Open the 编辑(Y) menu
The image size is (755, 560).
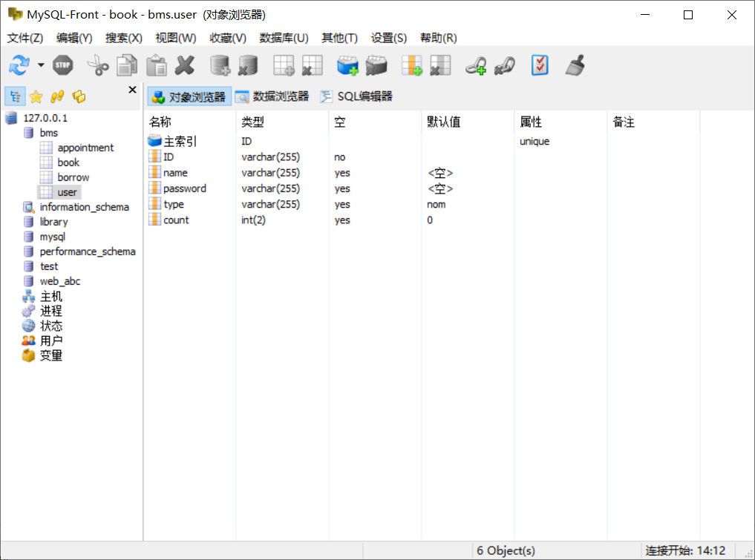(x=74, y=38)
